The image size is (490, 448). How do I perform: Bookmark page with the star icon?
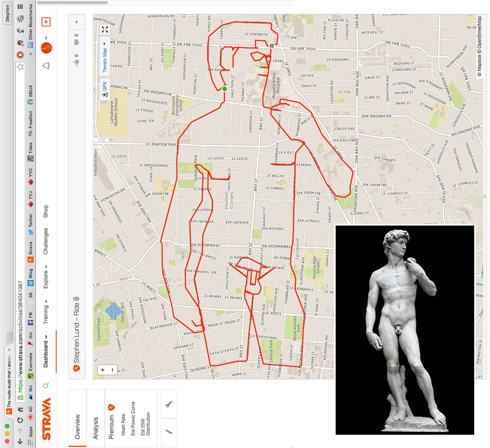20,67
